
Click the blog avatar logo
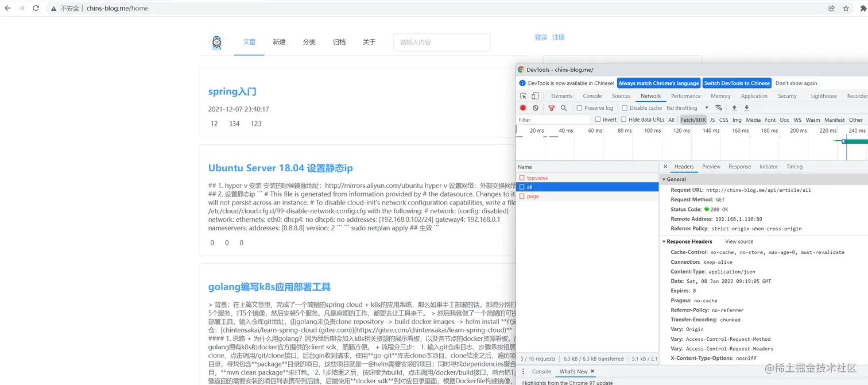tap(216, 43)
